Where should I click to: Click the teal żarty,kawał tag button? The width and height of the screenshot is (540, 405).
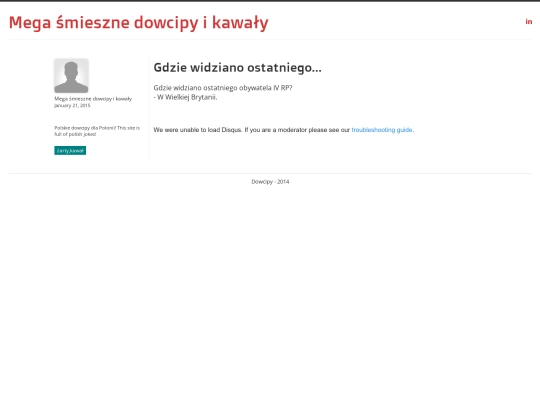pyautogui.click(x=70, y=150)
